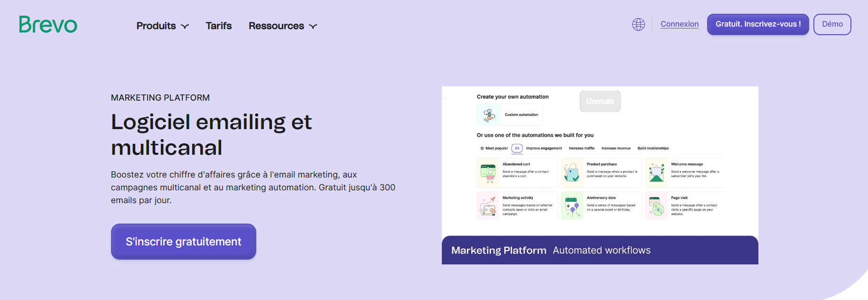The image size is (868, 300).
Task: Click the Automated workflows caption text
Action: click(602, 250)
